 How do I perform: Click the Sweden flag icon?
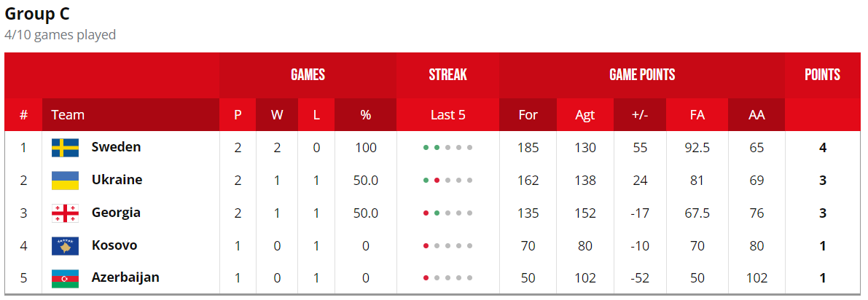[x=66, y=148]
